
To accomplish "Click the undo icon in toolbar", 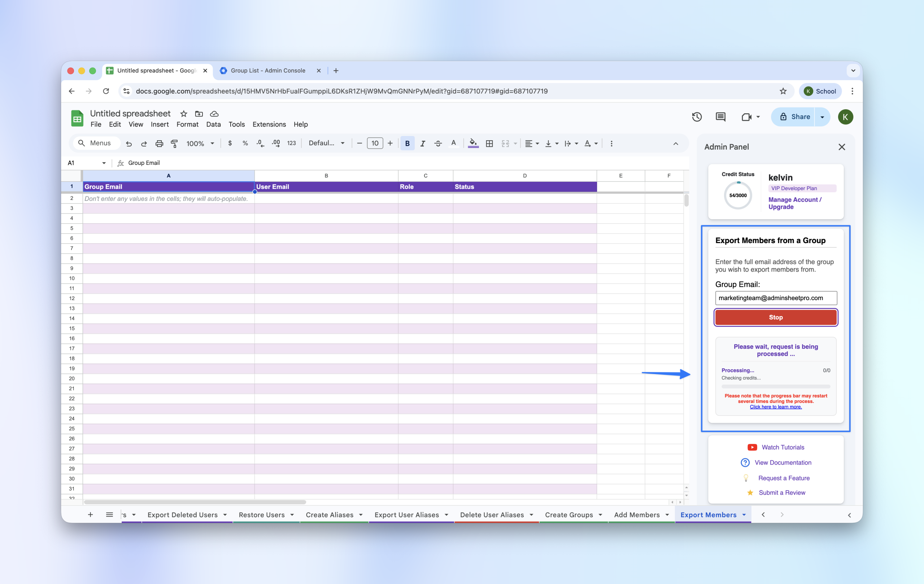I will [x=129, y=144].
